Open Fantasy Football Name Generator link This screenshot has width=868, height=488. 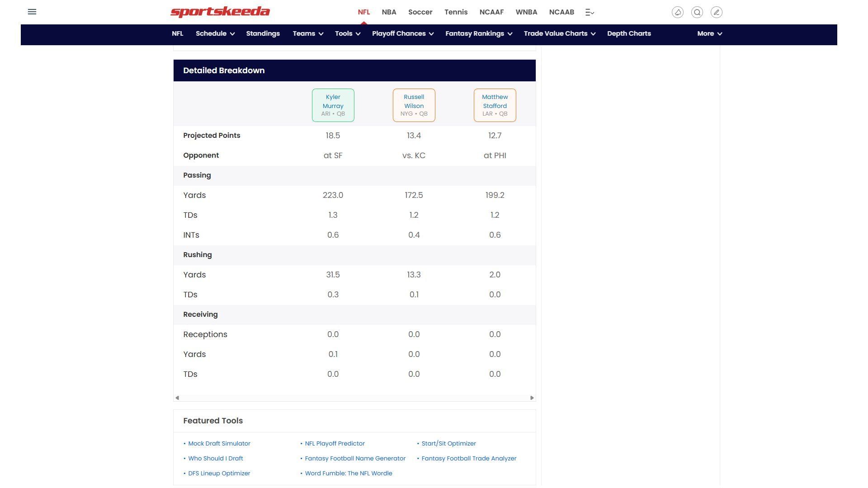[355, 459]
